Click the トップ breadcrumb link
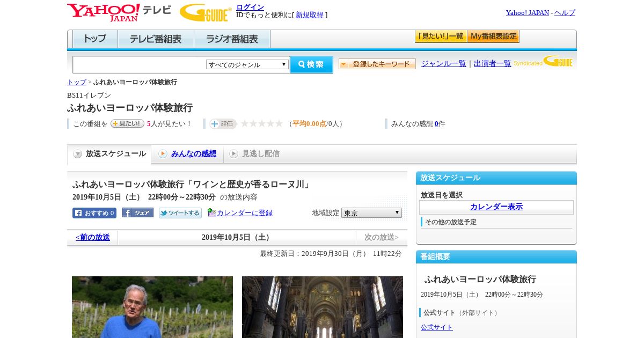 click(76, 82)
